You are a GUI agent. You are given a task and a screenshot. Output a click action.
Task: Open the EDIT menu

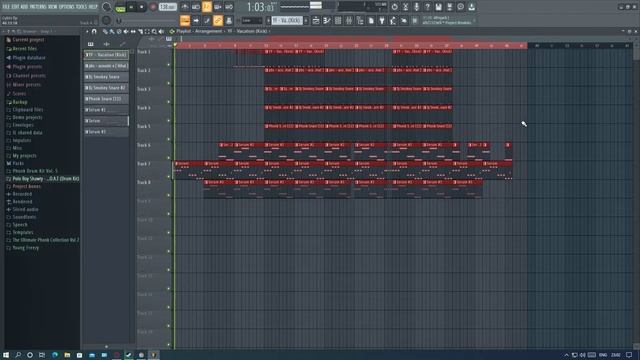coord(15,7)
